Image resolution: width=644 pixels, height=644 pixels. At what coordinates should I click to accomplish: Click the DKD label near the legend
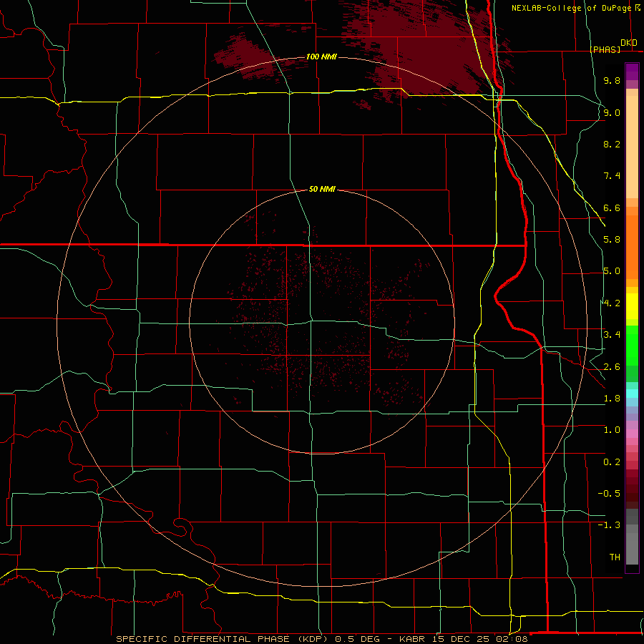pos(629,43)
